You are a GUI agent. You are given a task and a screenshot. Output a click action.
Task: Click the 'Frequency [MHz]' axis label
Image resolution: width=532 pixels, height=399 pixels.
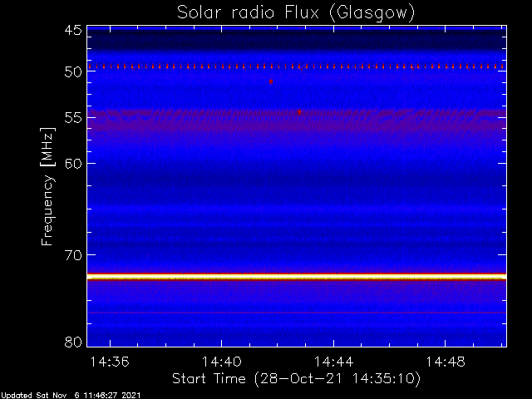click(47, 186)
